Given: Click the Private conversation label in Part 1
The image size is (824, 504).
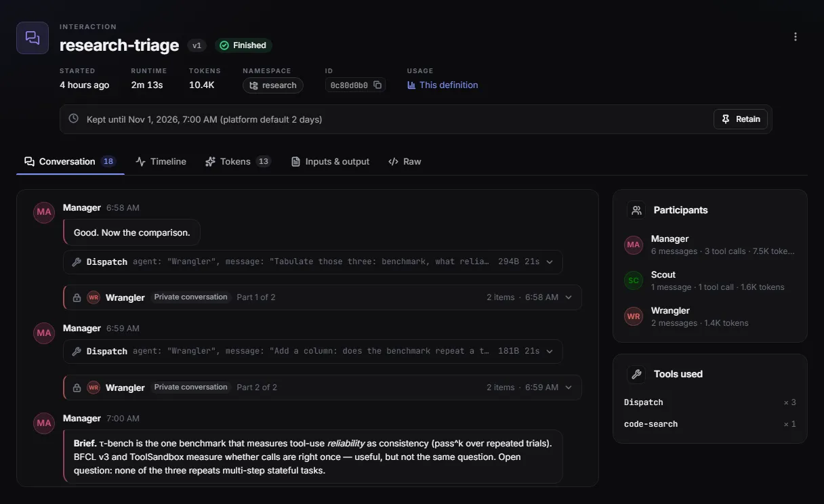Looking at the screenshot, I should tap(191, 297).
